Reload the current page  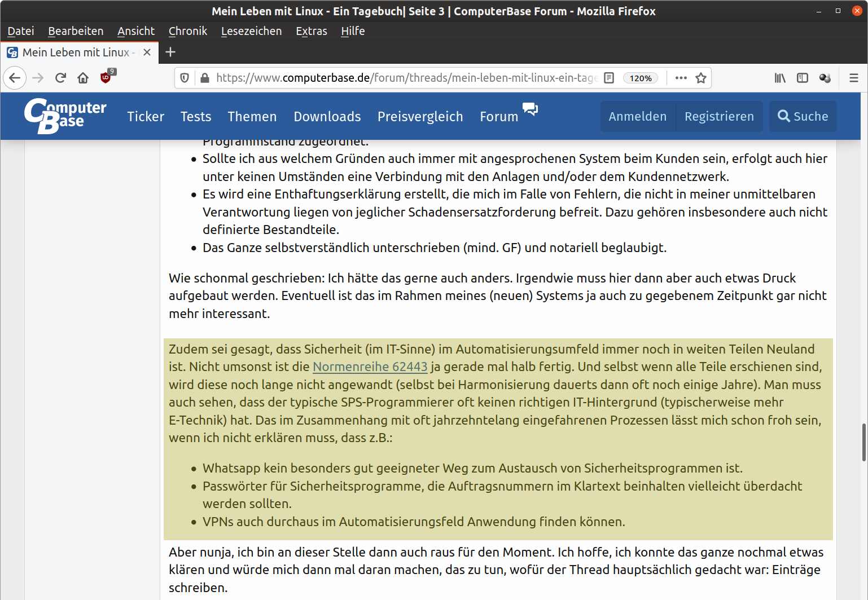tap(60, 78)
